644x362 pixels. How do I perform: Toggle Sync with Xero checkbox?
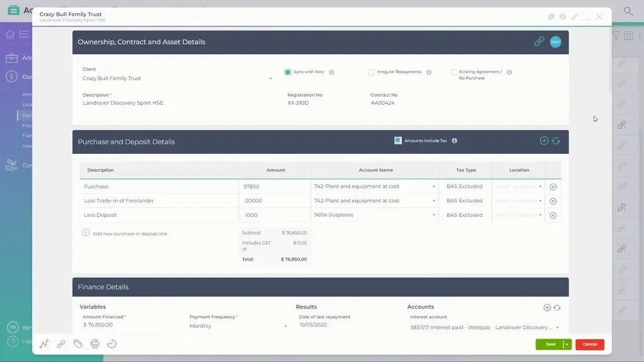(x=287, y=73)
